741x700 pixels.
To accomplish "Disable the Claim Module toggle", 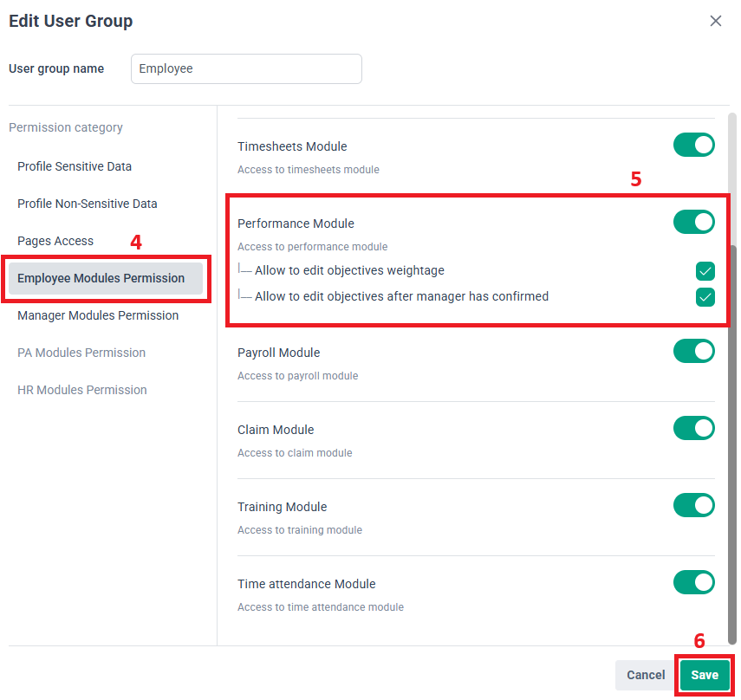I will [x=693, y=428].
